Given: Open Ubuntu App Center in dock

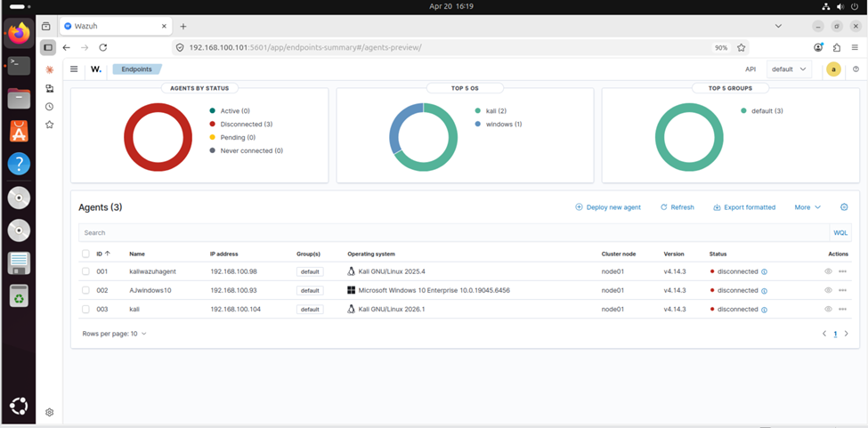Looking at the screenshot, I should pos(19,132).
